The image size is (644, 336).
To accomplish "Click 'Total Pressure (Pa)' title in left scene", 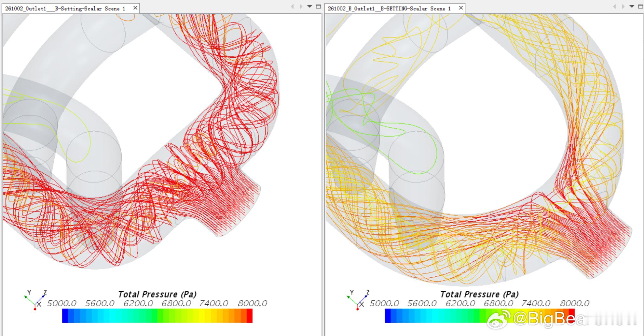I will tap(157, 295).
